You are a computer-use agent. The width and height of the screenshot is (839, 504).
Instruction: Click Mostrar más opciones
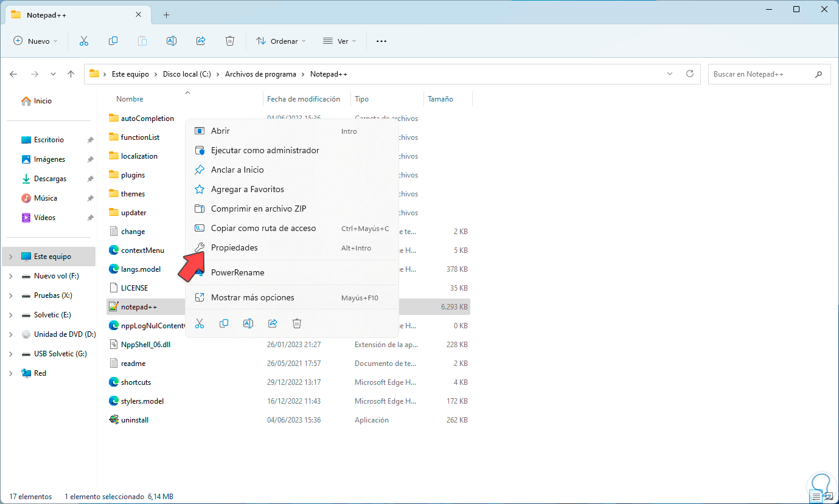click(291, 297)
